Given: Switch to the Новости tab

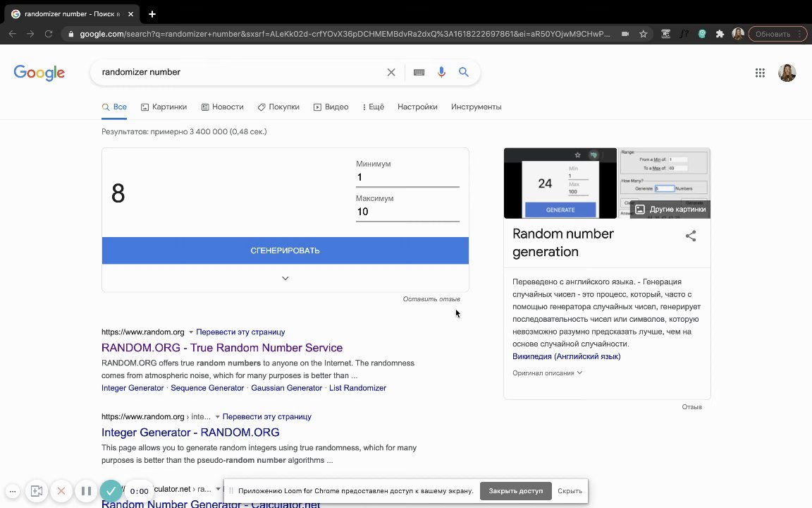Looking at the screenshot, I should (x=222, y=107).
